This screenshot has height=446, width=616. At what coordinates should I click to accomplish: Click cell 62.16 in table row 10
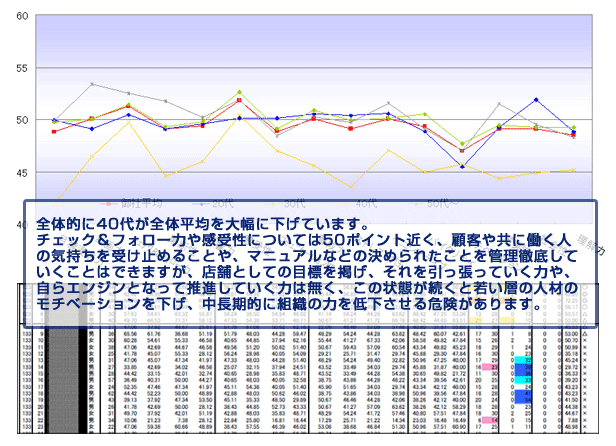tap(299, 340)
